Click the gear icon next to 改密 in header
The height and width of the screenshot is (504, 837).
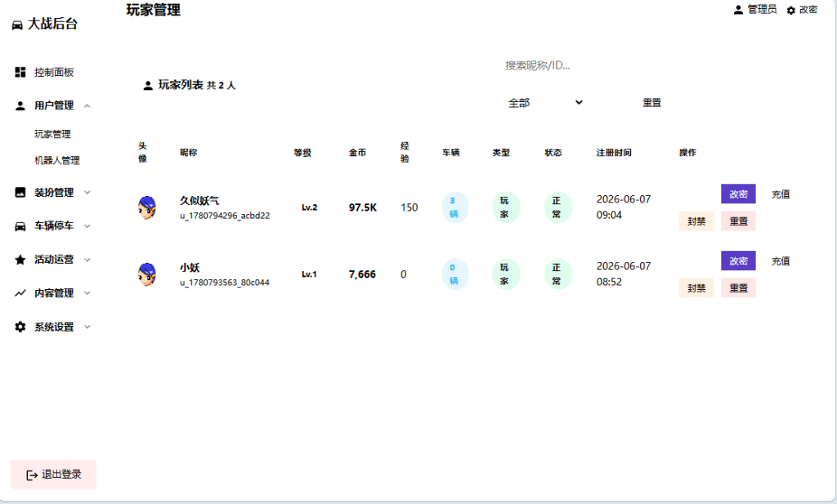point(791,10)
